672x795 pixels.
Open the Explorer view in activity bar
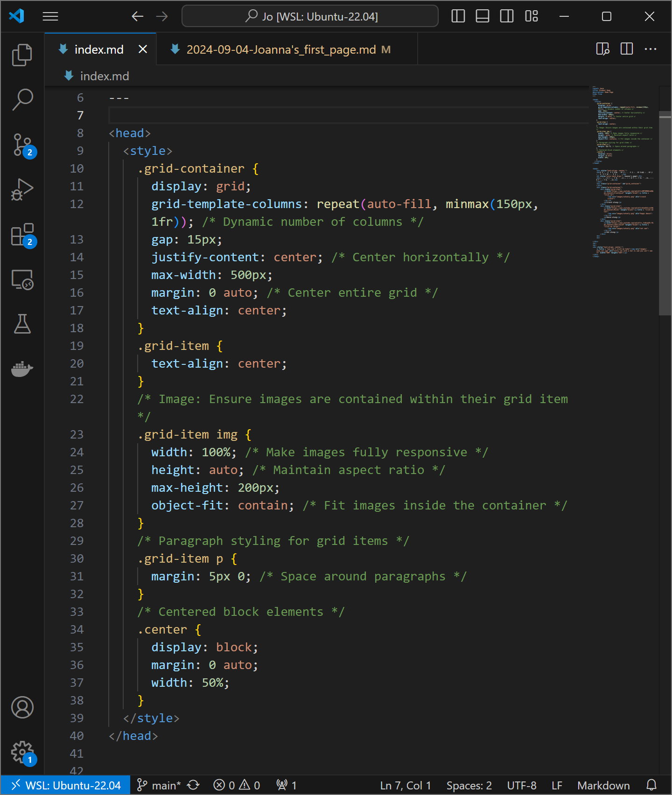[x=22, y=55]
